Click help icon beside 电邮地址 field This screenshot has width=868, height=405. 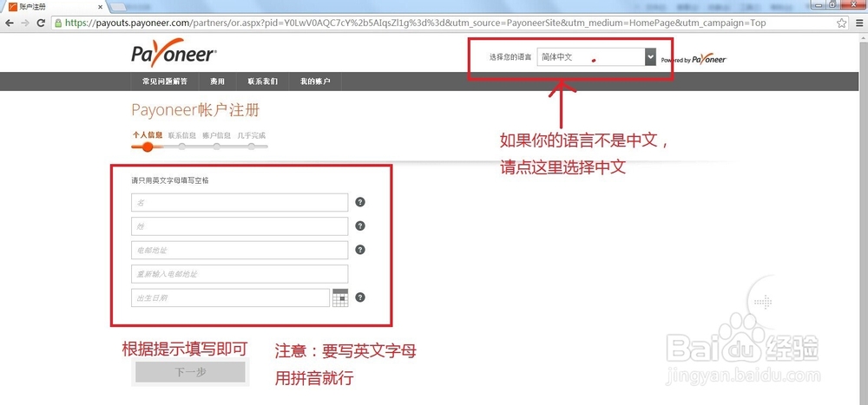[x=360, y=250]
